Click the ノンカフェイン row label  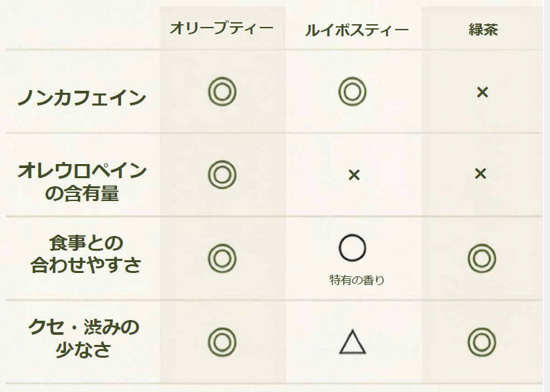pyautogui.click(x=82, y=97)
